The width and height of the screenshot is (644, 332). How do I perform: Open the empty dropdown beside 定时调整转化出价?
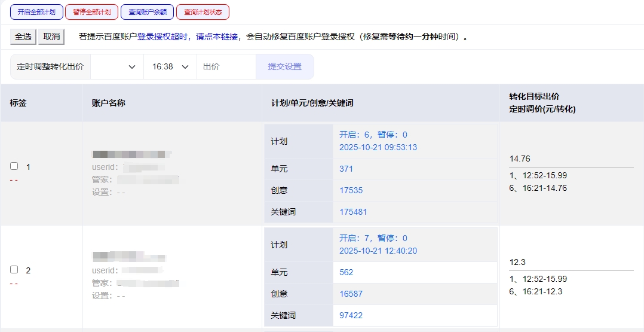pos(117,67)
